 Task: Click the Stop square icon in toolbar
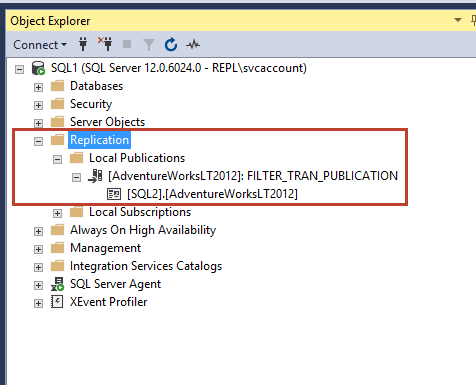[x=127, y=44]
